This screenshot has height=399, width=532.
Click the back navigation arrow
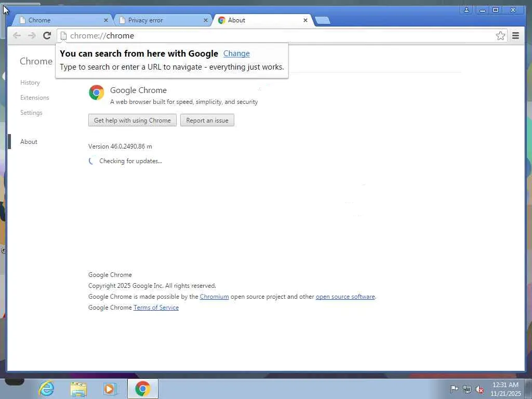click(x=17, y=36)
